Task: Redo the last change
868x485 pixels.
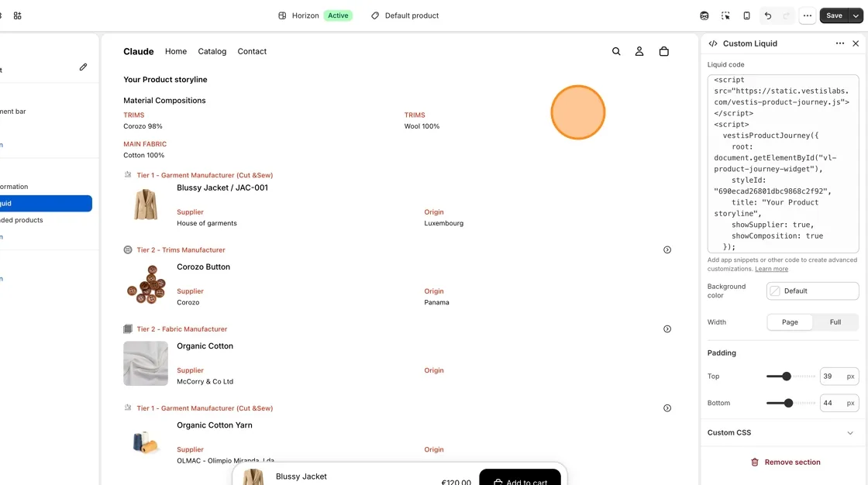Action: pyautogui.click(x=787, y=15)
